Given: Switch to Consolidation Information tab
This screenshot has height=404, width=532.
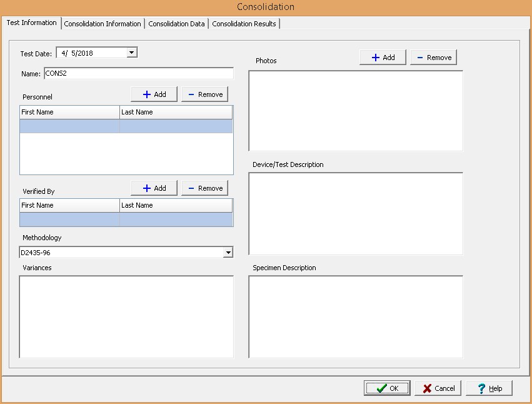Looking at the screenshot, I should pos(103,24).
